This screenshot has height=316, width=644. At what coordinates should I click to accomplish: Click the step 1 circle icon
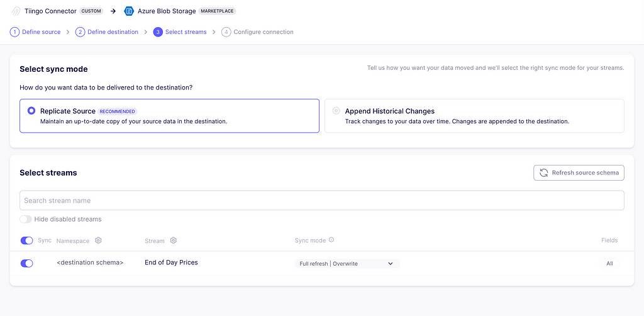(x=15, y=32)
